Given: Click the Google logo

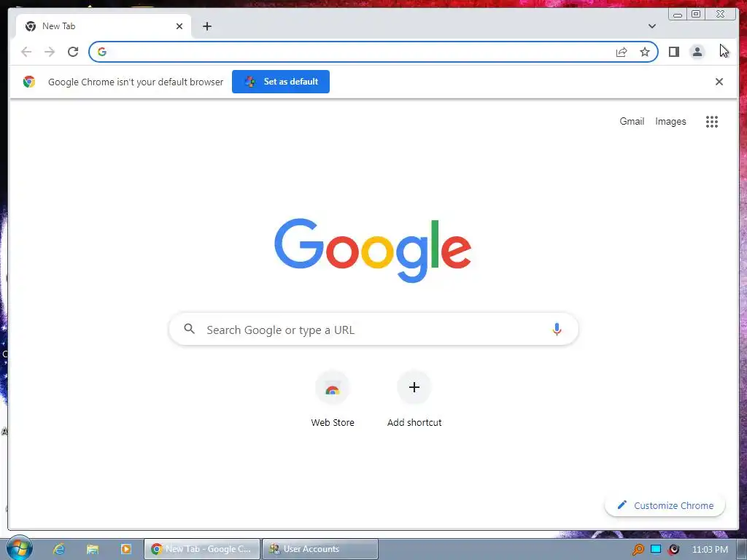Looking at the screenshot, I should click(x=373, y=251).
